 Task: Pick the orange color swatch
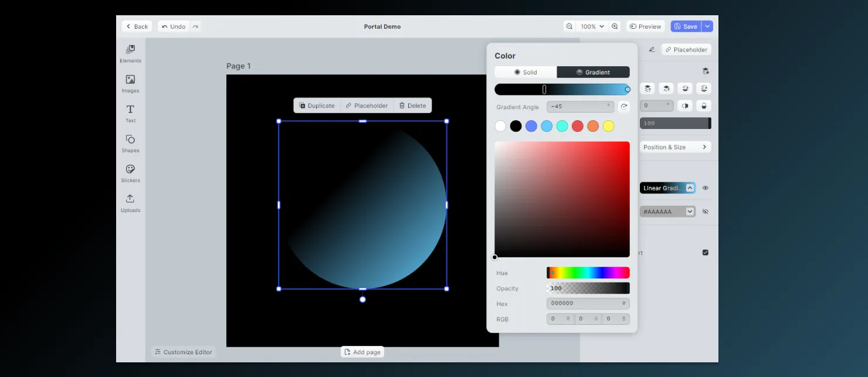[593, 126]
